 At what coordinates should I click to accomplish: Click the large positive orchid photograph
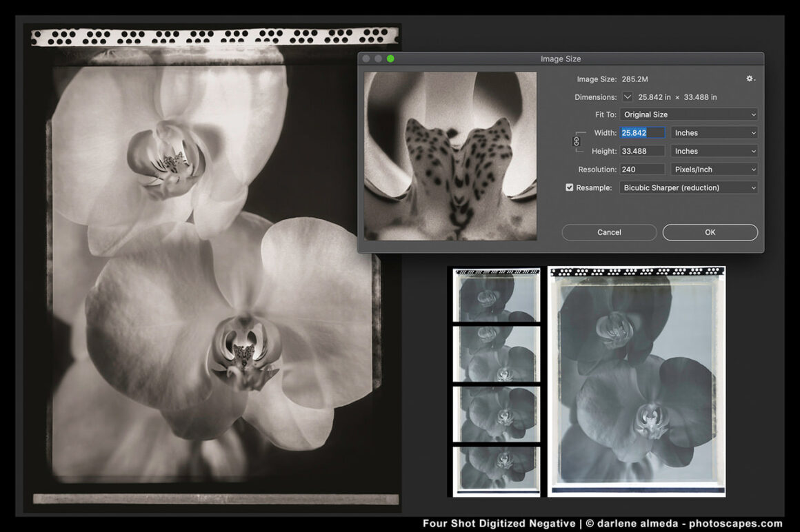214,269
